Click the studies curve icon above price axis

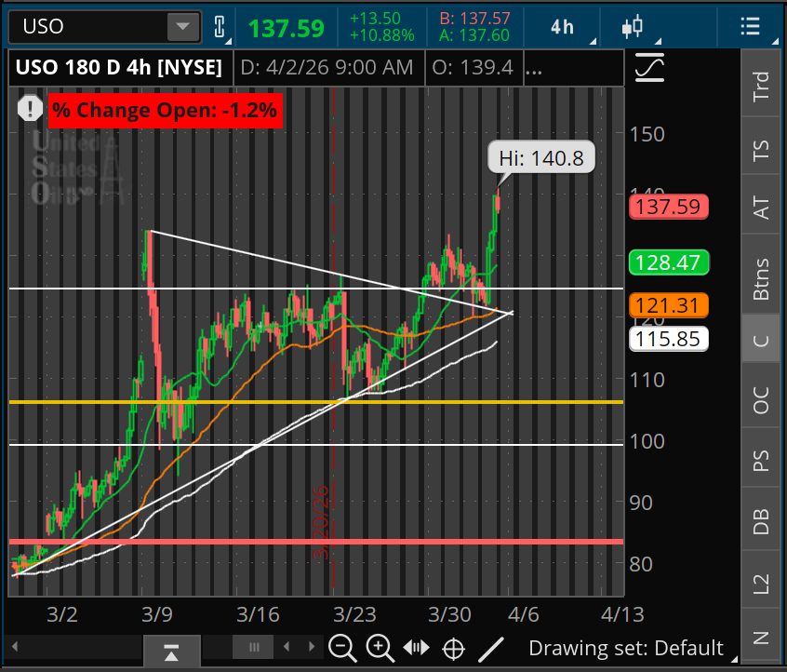tap(649, 67)
